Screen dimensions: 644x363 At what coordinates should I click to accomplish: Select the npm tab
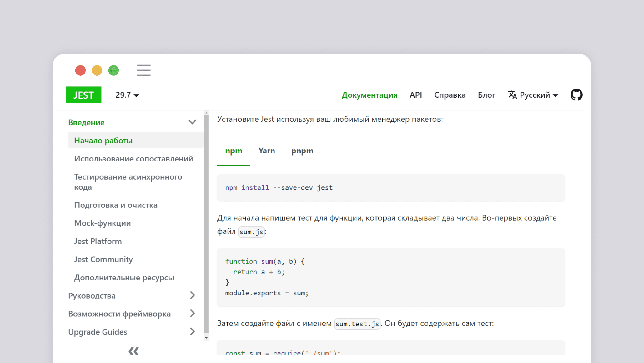tap(234, 151)
